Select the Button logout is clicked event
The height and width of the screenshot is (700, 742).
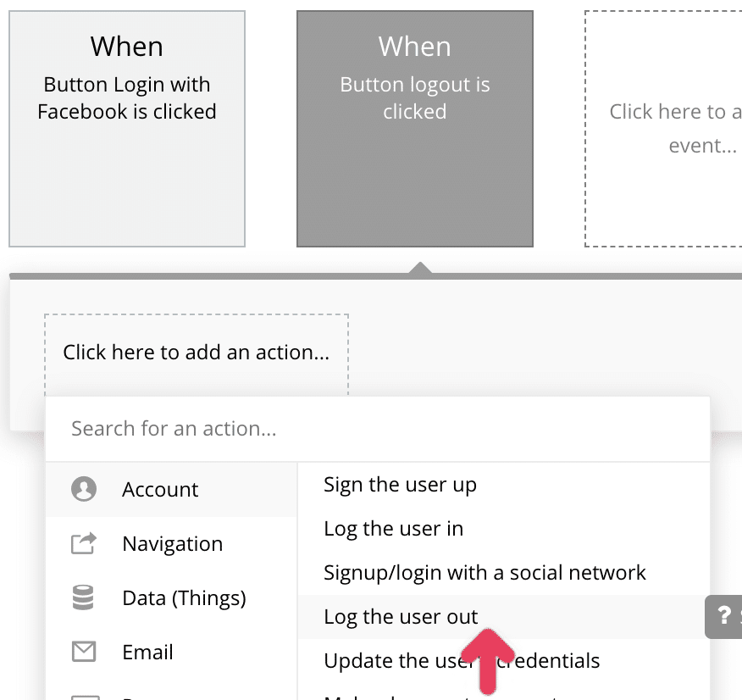pyautogui.click(x=414, y=128)
